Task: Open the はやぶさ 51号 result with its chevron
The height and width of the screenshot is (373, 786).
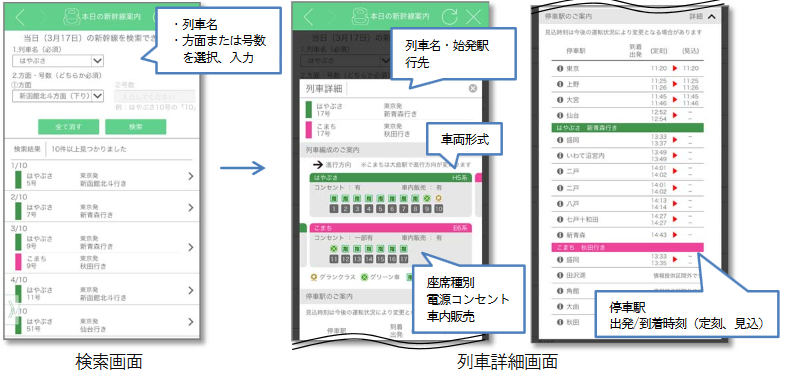Action: [x=190, y=321]
